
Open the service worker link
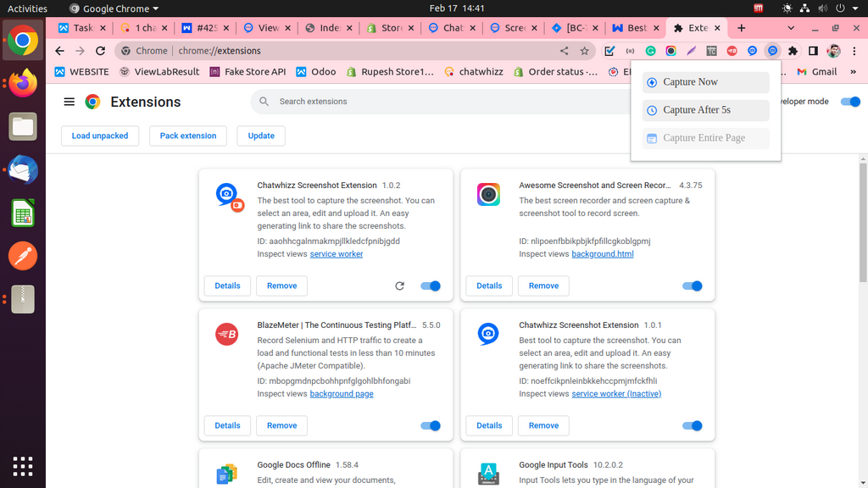point(337,254)
